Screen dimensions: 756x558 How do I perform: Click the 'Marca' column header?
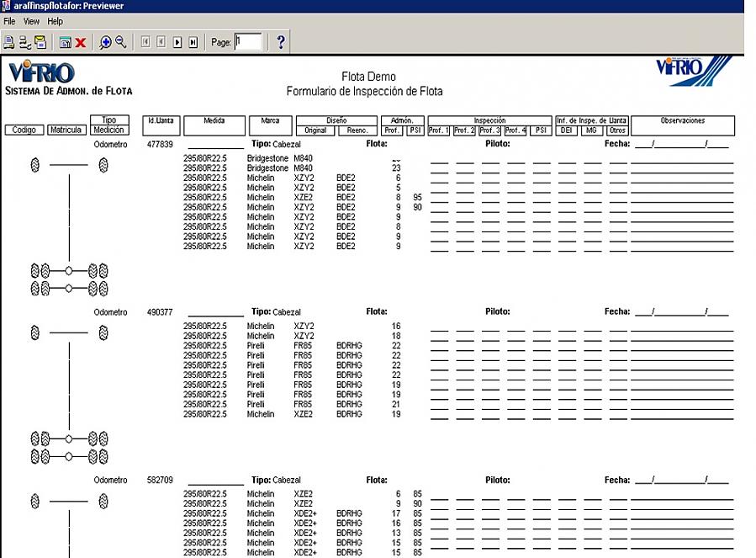(x=270, y=125)
